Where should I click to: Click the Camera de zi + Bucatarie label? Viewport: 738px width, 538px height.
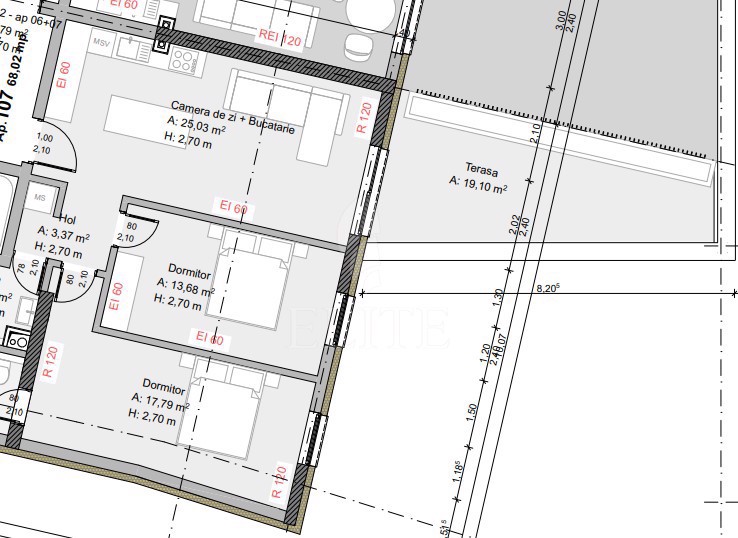click(x=232, y=106)
